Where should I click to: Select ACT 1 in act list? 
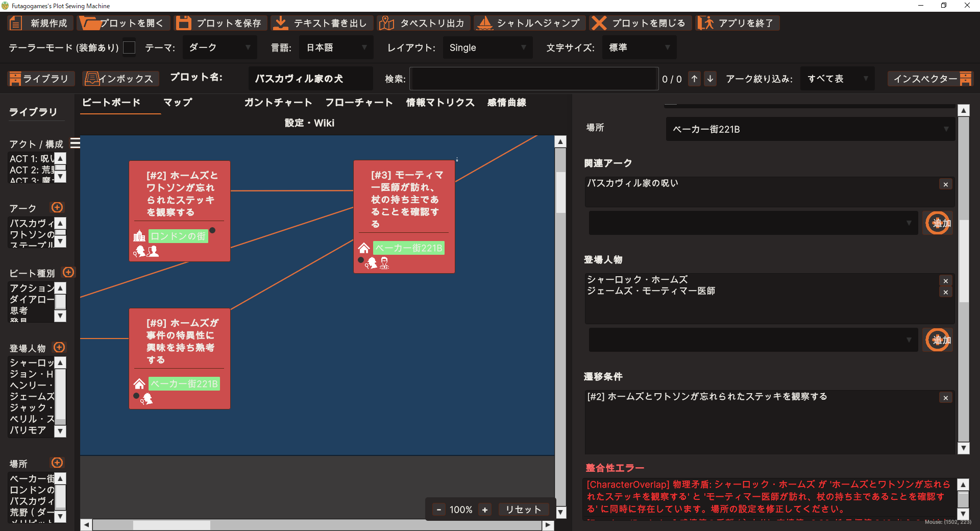32,159
